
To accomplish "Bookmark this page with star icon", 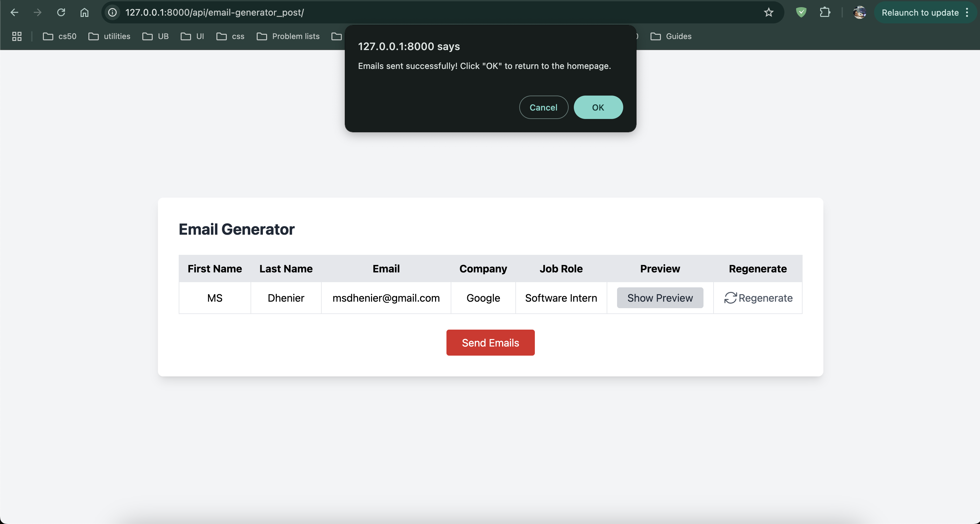I will (768, 13).
